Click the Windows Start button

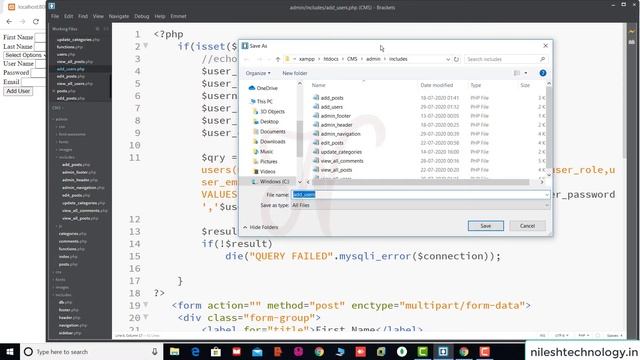point(10,351)
